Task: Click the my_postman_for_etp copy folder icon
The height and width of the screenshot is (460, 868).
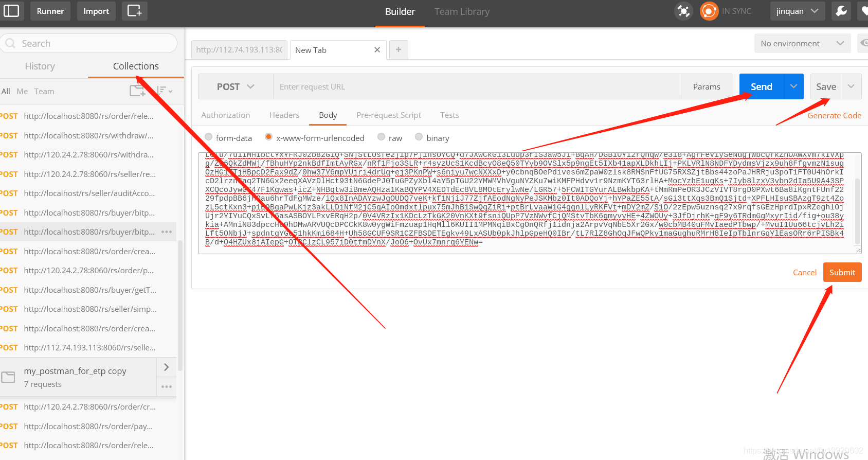Action: pyautogui.click(x=8, y=377)
